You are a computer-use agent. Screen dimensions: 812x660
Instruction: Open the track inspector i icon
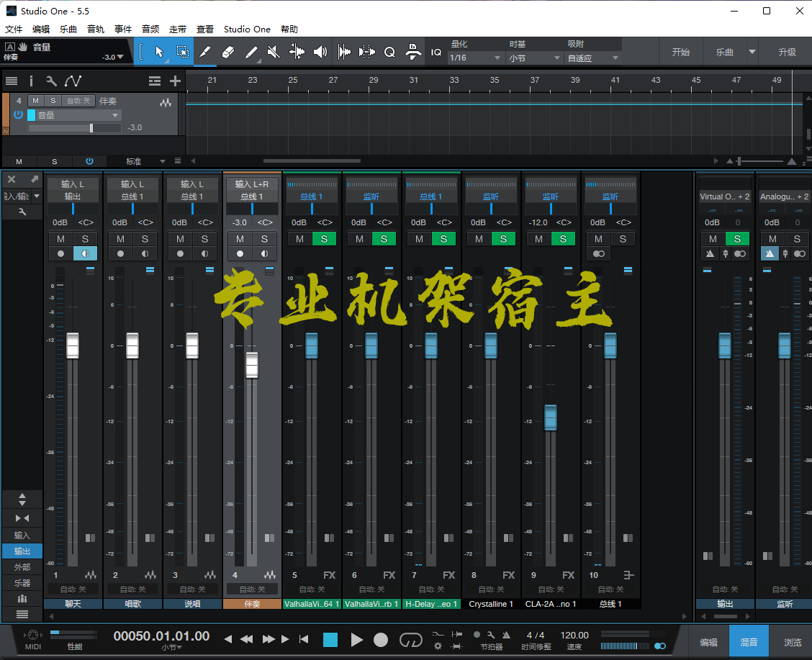[31, 81]
